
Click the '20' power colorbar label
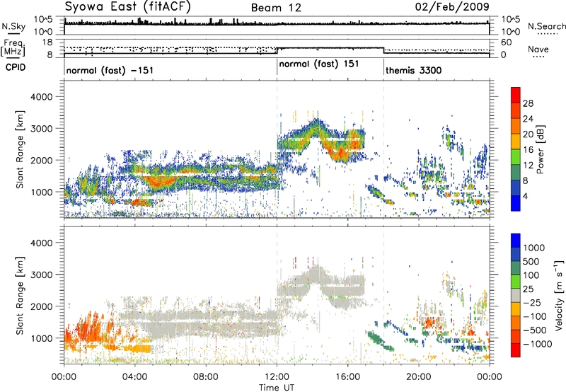click(528, 134)
